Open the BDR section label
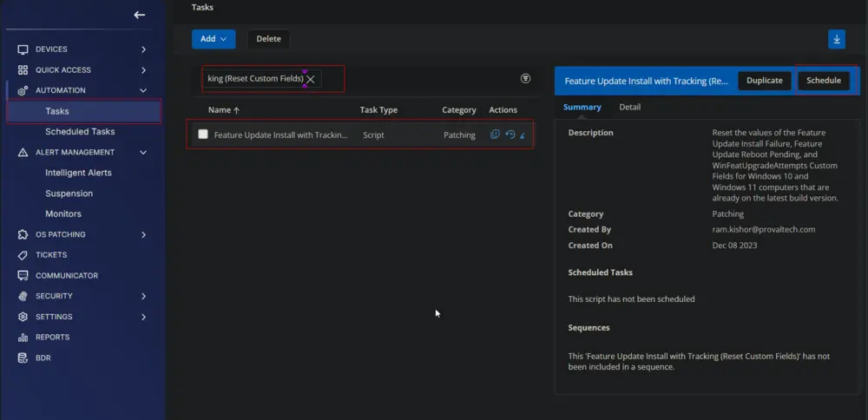The width and height of the screenshot is (868, 420). (x=43, y=358)
